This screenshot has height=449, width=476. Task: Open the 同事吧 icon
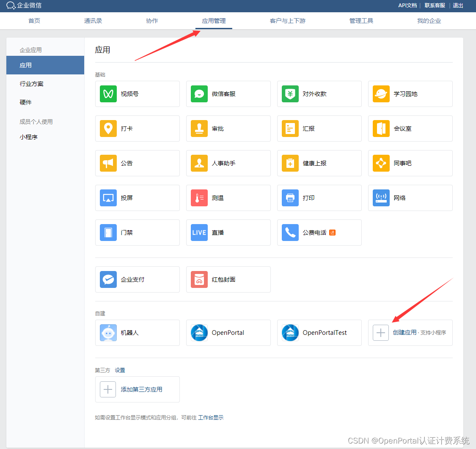coord(381,163)
